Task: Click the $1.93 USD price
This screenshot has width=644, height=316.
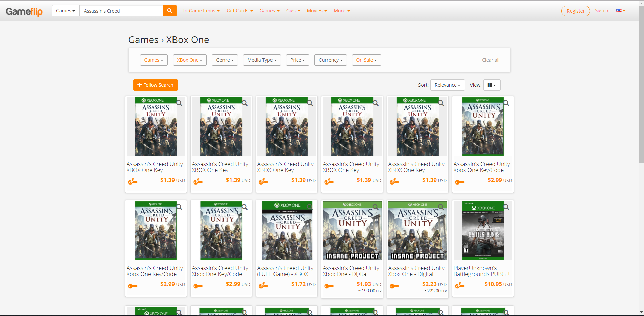Action: [x=369, y=284]
